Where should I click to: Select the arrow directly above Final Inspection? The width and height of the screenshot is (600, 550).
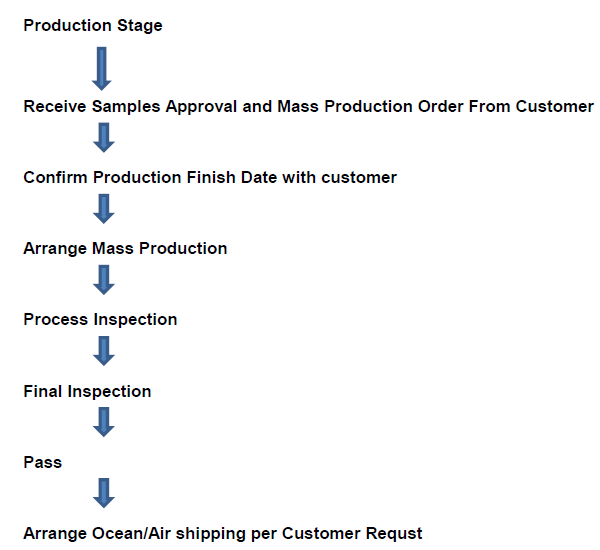[x=103, y=351]
